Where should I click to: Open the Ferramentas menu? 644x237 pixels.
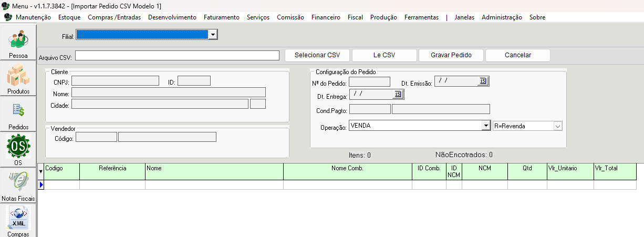point(421,17)
